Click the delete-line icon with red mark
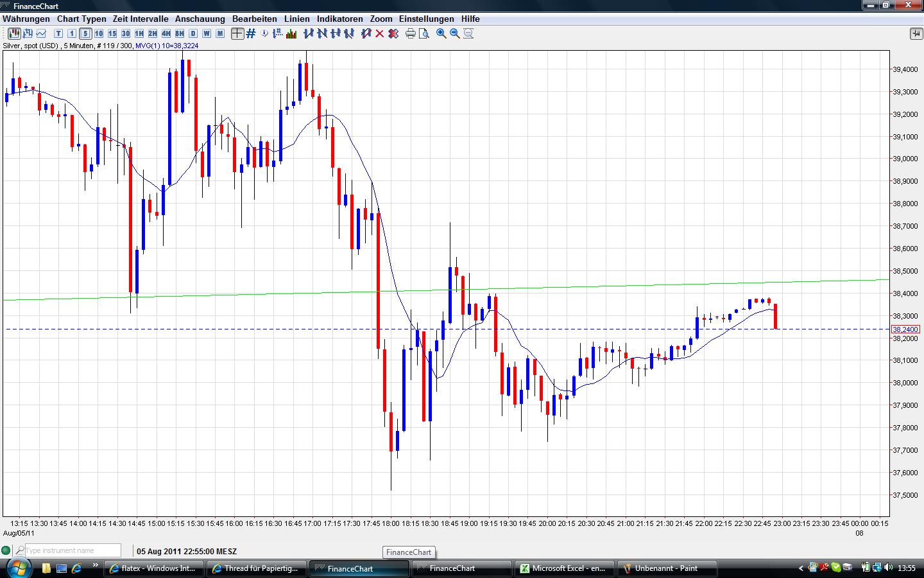The width and height of the screenshot is (924, 578). (x=366, y=33)
